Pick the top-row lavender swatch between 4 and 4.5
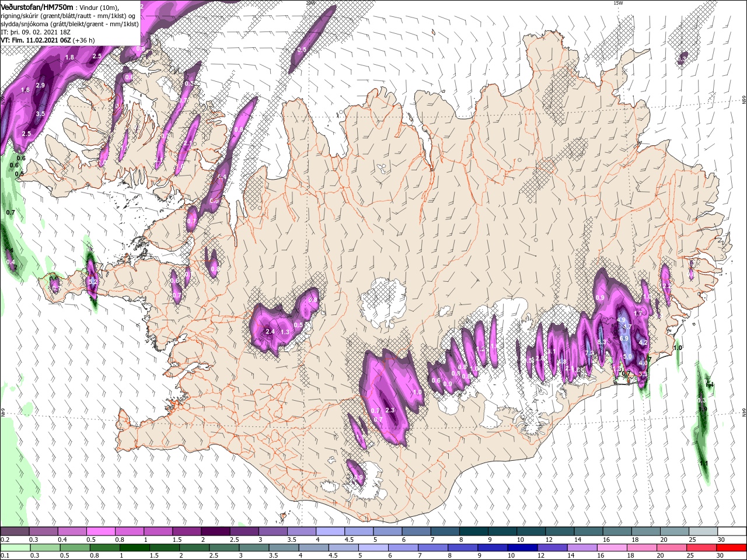This screenshot has width=747, height=560. [x=330, y=531]
